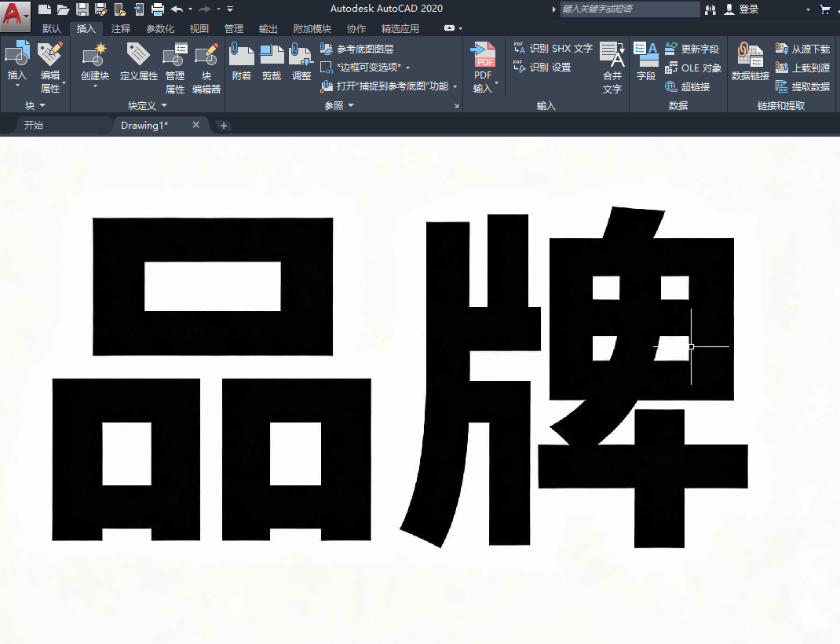Open Recognition Settings (识别 设置)
This screenshot has height=644, width=840.
(x=542, y=67)
